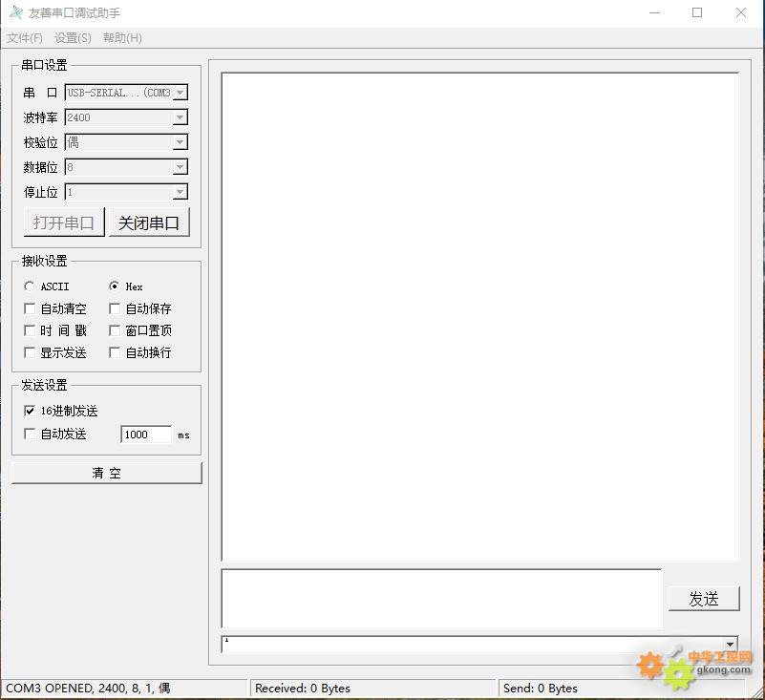The height and width of the screenshot is (700, 765).
Task: Toggle the 窗口置顶 checkbox
Action: (x=115, y=330)
